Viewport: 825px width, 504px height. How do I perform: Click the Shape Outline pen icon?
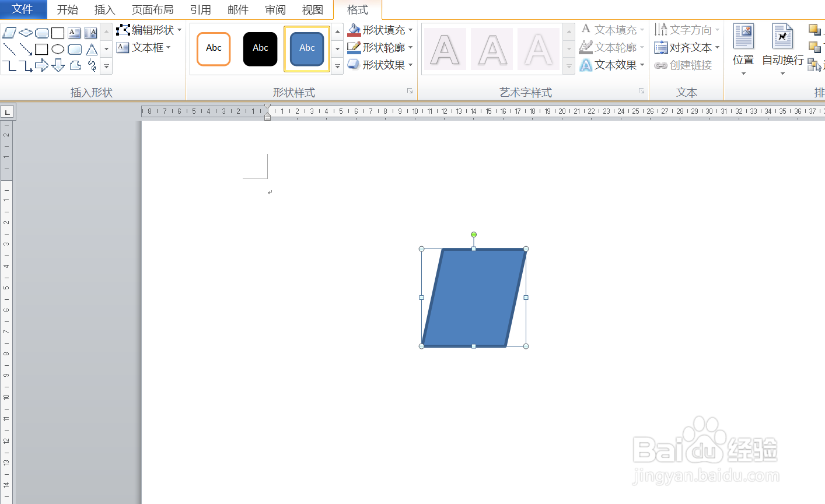coord(354,47)
